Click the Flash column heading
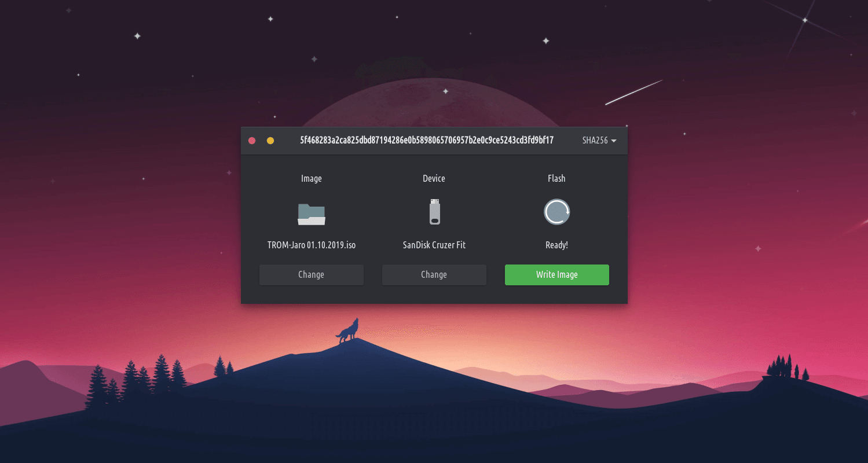Screen dimensions: 868x463 (x=556, y=179)
